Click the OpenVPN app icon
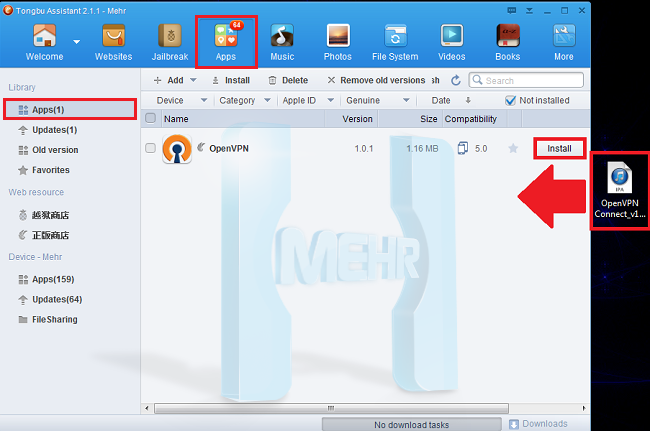 tap(177, 149)
